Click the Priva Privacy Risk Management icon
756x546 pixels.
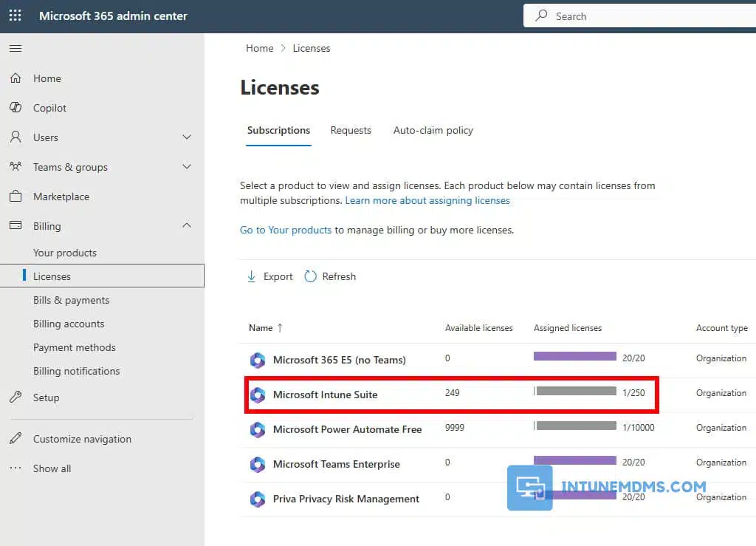258,499
